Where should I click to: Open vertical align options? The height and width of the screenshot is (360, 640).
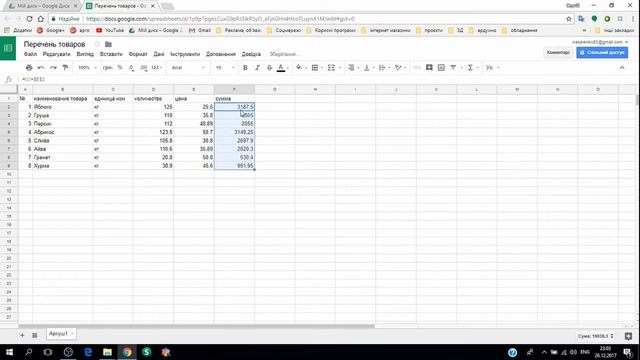tap(368, 68)
